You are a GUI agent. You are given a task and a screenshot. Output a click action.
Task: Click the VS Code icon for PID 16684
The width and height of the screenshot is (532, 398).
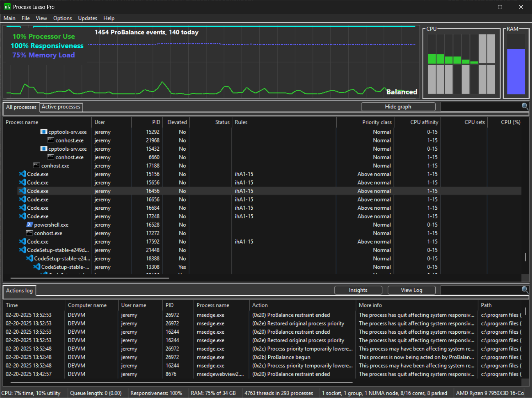click(x=22, y=208)
